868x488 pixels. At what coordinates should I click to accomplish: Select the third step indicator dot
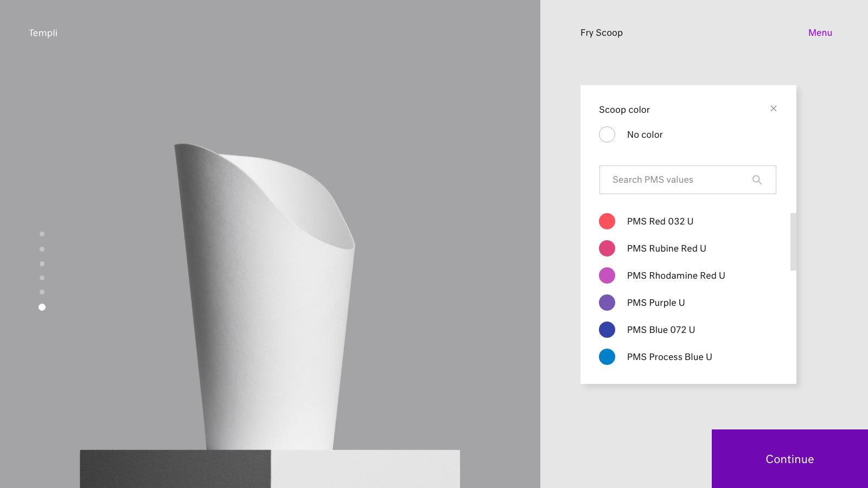coord(42,264)
